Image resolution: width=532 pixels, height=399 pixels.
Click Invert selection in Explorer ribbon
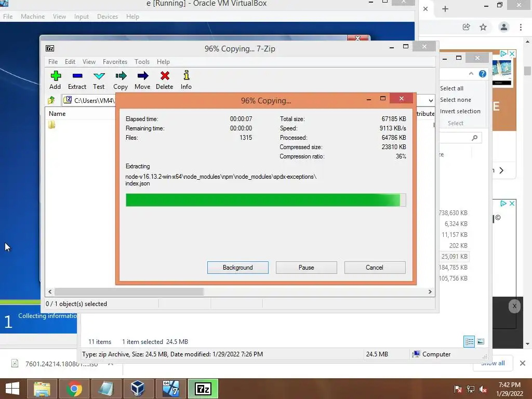click(460, 111)
